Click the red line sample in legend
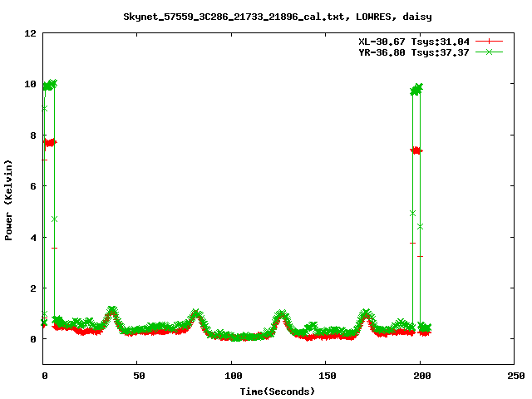Viewport: 532px width, 399px height. coord(490,41)
